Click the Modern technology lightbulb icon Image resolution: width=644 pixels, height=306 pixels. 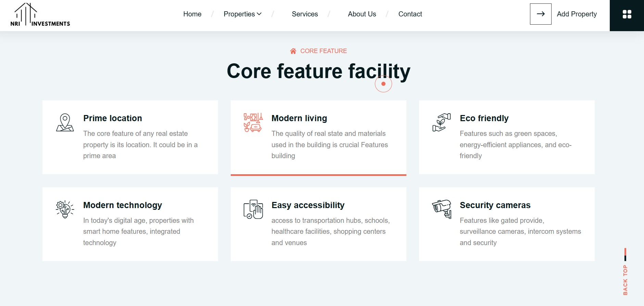pyautogui.click(x=65, y=209)
